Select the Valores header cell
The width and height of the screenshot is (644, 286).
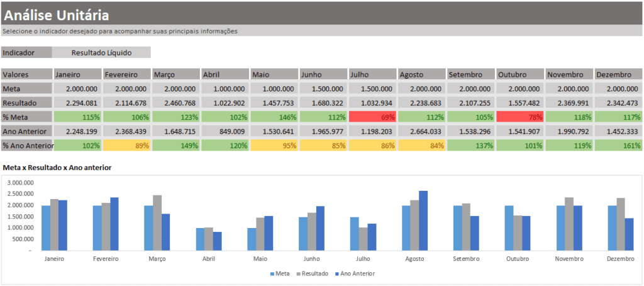click(26, 74)
